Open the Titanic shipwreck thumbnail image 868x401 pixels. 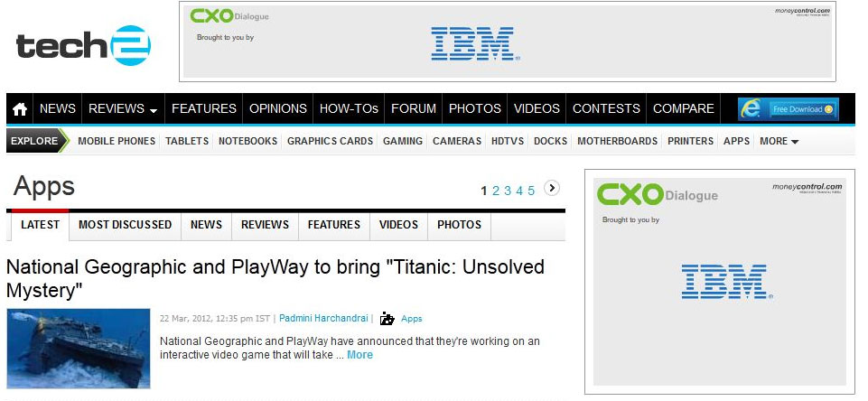pyautogui.click(x=79, y=349)
